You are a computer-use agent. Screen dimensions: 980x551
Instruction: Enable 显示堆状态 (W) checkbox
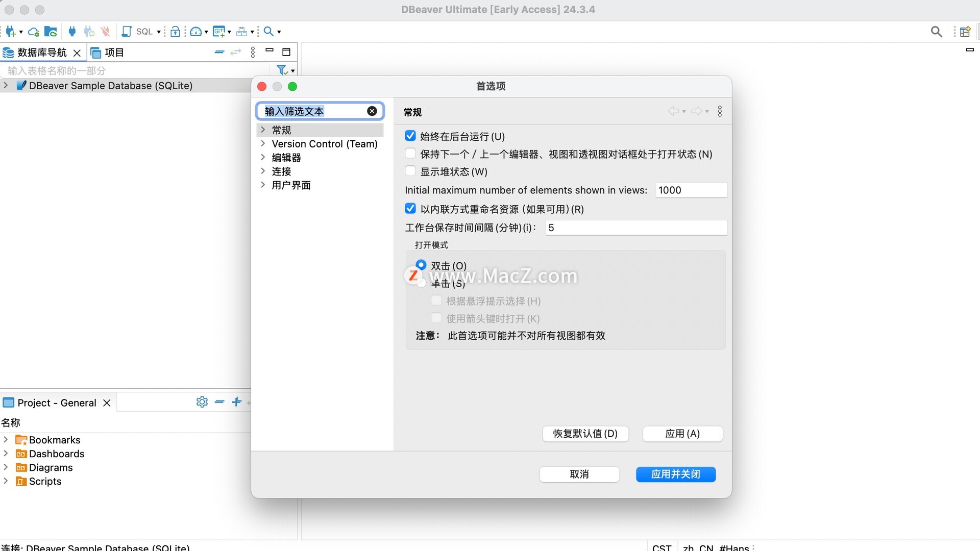click(x=410, y=171)
